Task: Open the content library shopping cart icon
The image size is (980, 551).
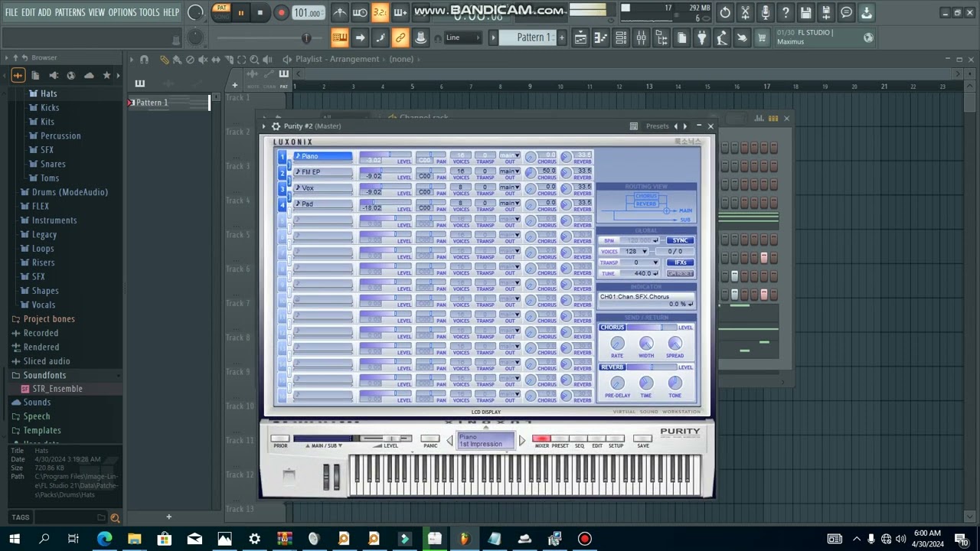Action: [762, 37]
